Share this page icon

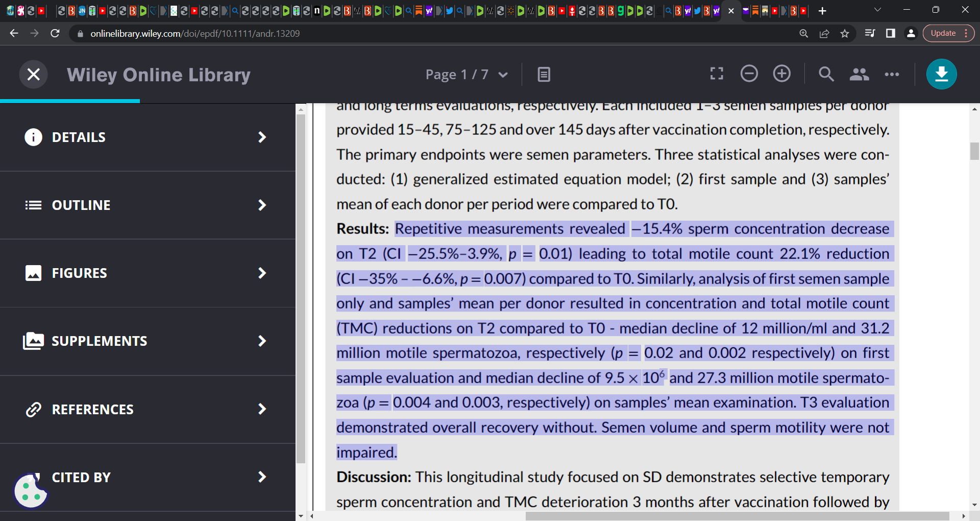point(824,34)
